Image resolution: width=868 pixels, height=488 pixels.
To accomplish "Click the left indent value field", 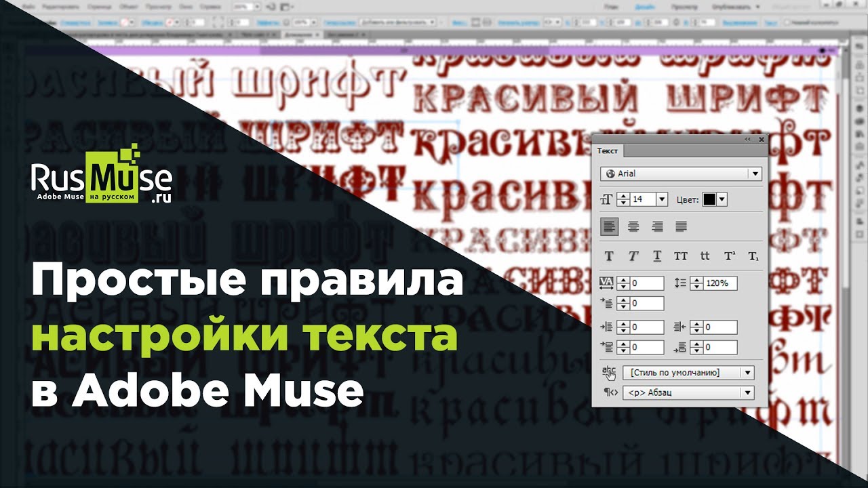I will pos(646,327).
